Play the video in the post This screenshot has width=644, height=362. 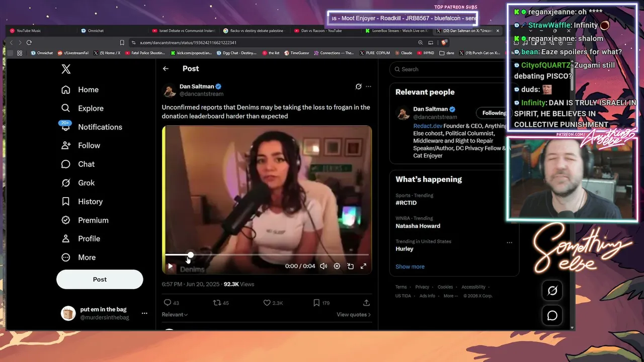[170, 266]
